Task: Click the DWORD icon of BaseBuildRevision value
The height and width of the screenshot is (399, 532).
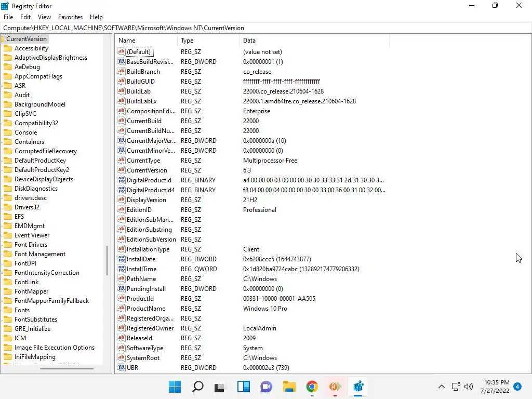Action: click(x=122, y=61)
